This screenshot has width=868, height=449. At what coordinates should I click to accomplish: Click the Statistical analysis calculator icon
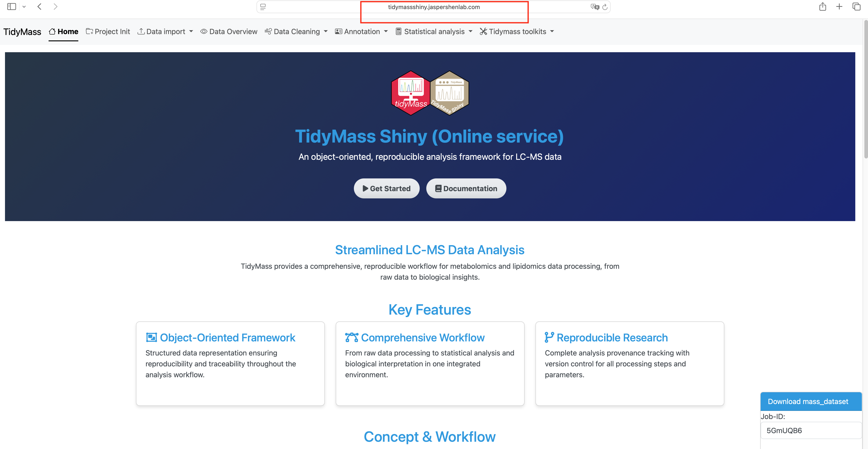[x=399, y=31]
